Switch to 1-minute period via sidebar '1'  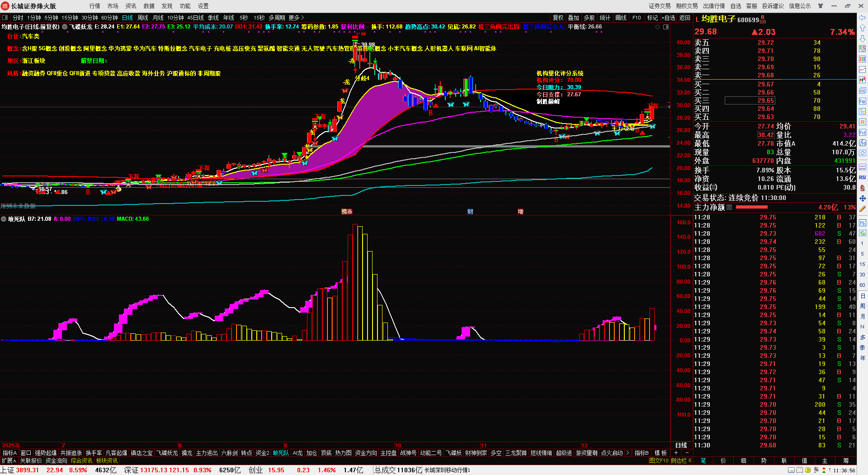(x=863, y=243)
